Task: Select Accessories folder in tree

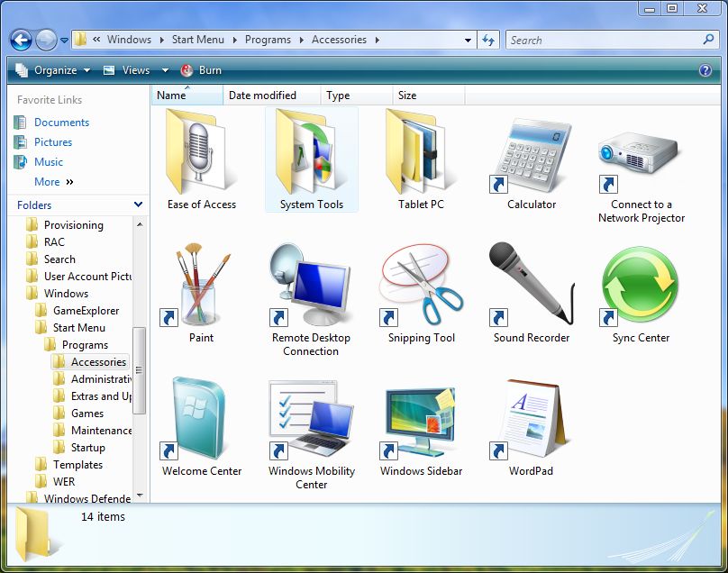Action: point(89,361)
